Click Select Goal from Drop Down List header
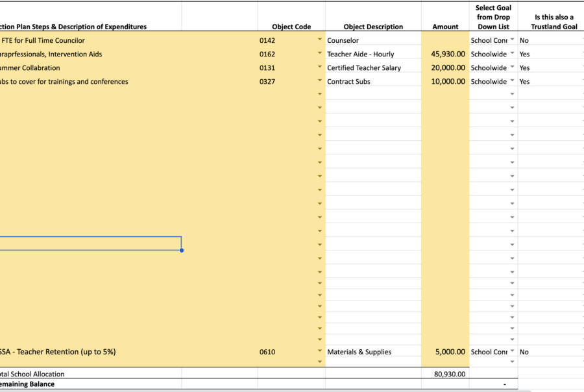The image size is (584, 392). tap(493, 17)
